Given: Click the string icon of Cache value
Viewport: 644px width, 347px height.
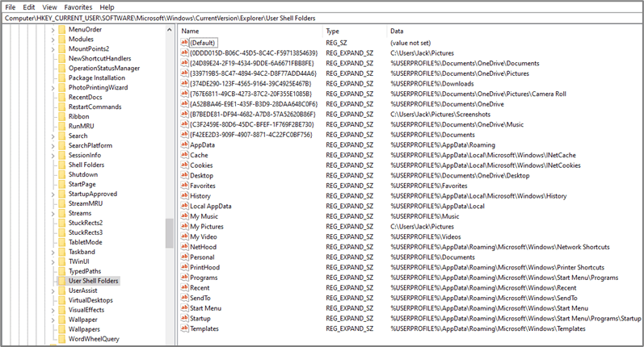Looking at the screenshot, I should [x=184, y=155].
